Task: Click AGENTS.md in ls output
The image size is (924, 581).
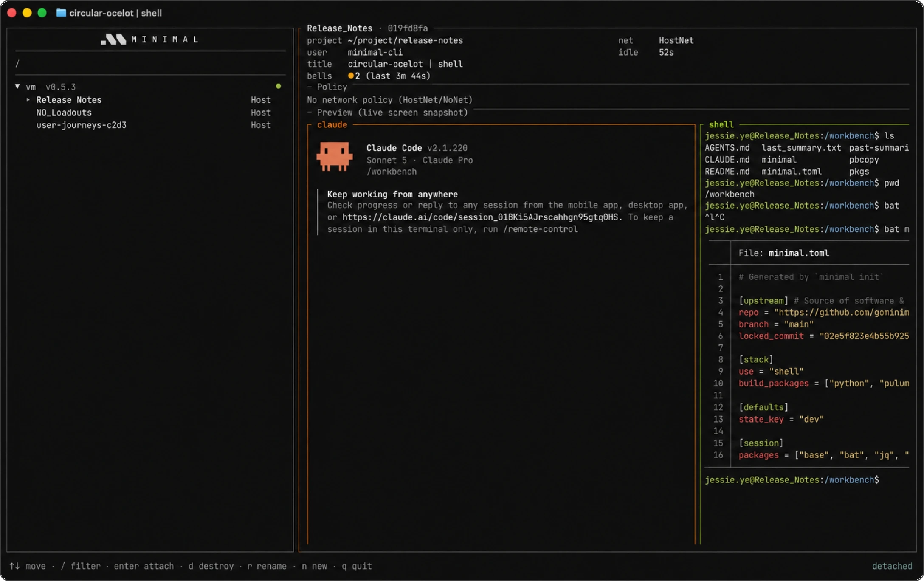Action: pyautogui.click(x=727, y=148)
